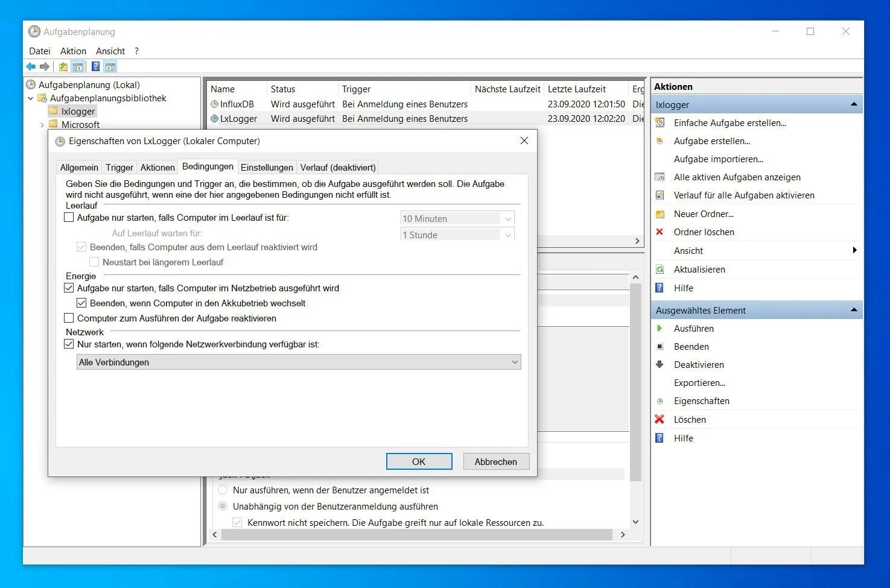
Task: Open the ? help menu
Action: 136,51
